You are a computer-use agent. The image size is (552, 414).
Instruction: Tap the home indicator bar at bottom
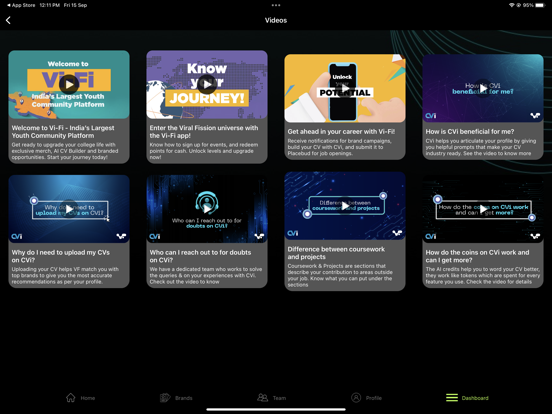point(276,409)
